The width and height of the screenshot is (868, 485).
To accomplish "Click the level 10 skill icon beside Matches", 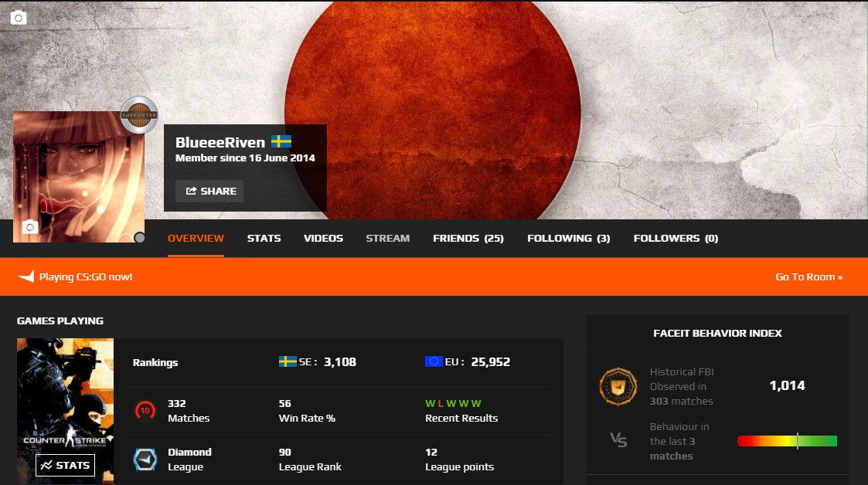I will 145,410.
